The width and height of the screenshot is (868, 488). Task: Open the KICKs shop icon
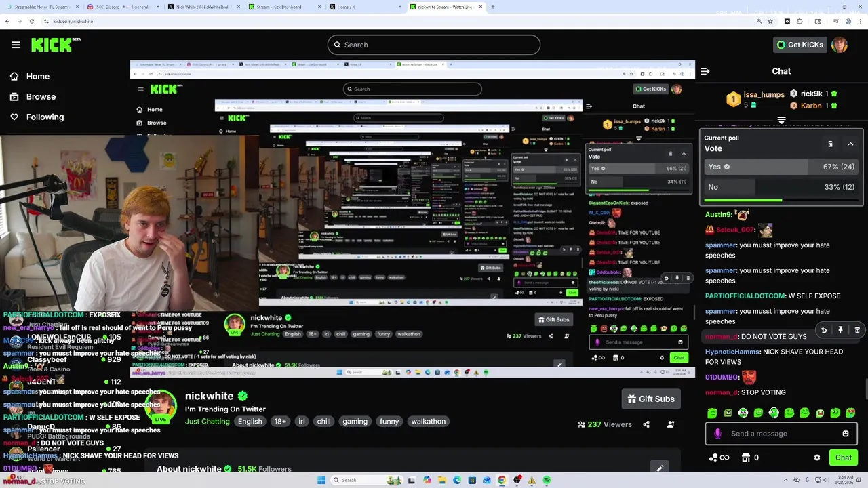point(746,457)
